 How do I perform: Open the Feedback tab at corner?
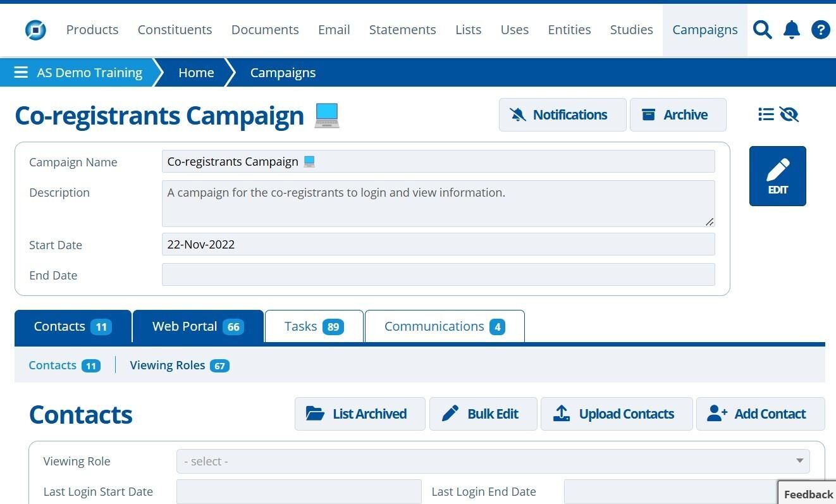pos(808,494)
